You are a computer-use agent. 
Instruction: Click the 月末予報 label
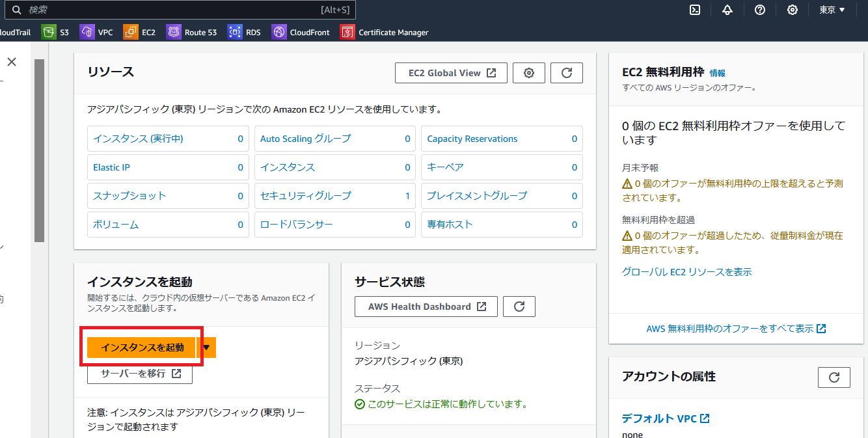[x=640, y=168]
